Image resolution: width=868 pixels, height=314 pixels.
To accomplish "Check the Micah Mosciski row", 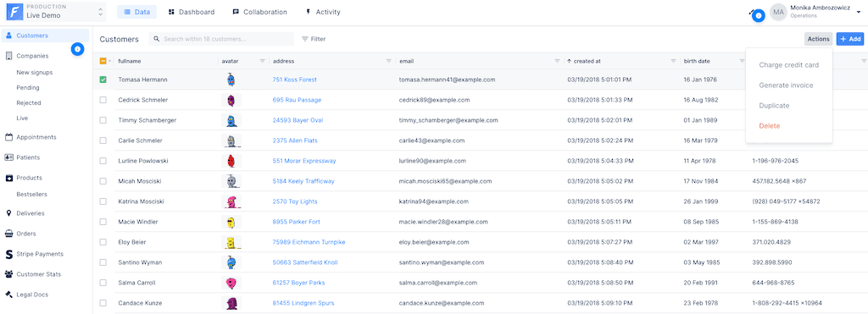I will pyautogui.click(x=103, y=181).
